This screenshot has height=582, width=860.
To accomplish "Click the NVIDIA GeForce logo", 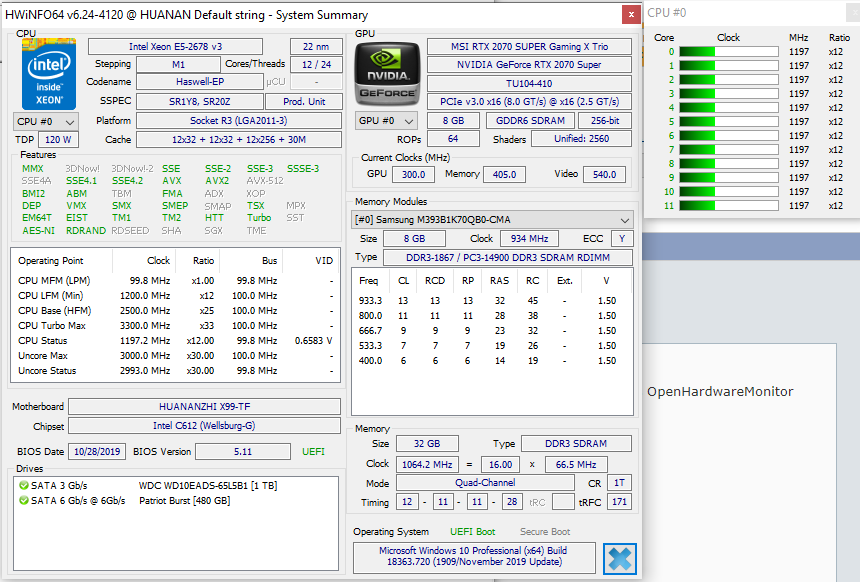I will pyautogui.click(x=387, y=74).
